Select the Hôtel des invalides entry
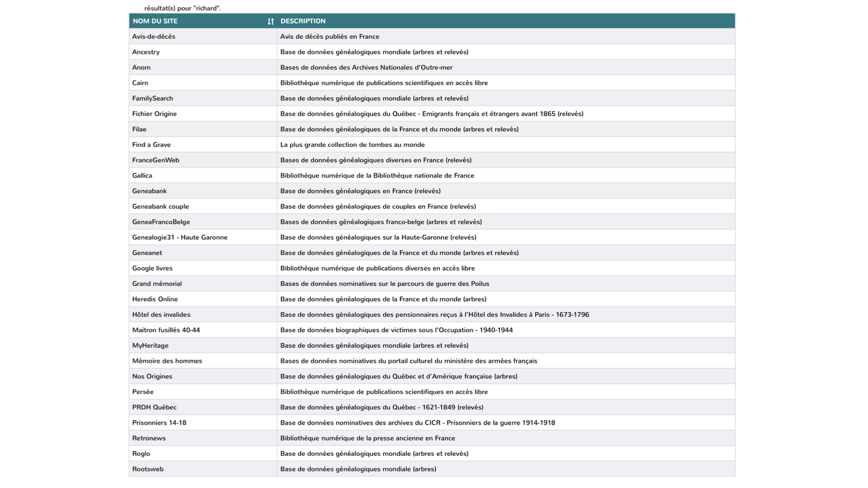The image size is (868, 488). pos(161,314)
